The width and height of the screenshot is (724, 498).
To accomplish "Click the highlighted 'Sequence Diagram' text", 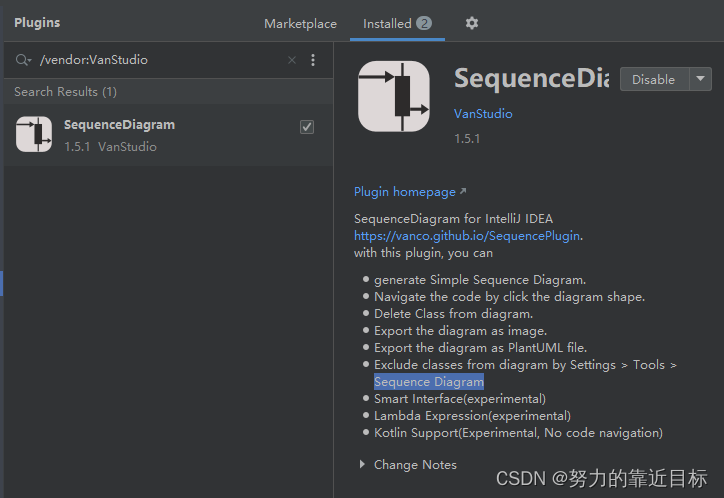I will 429,382.
